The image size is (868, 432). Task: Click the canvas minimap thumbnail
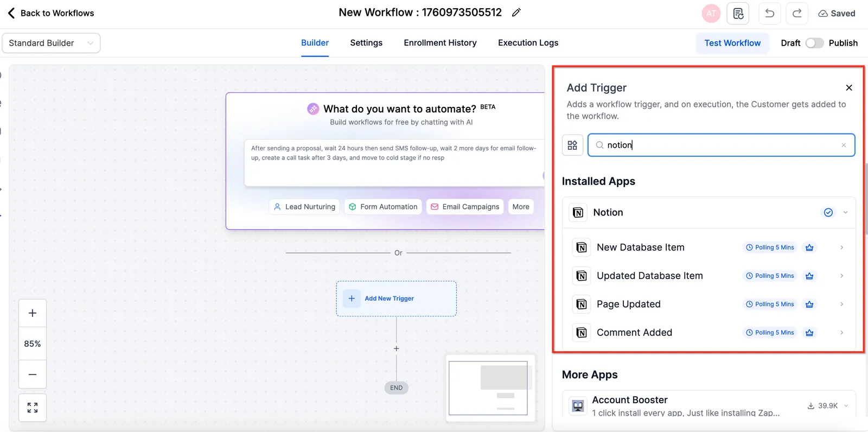(x=490, y=388)
